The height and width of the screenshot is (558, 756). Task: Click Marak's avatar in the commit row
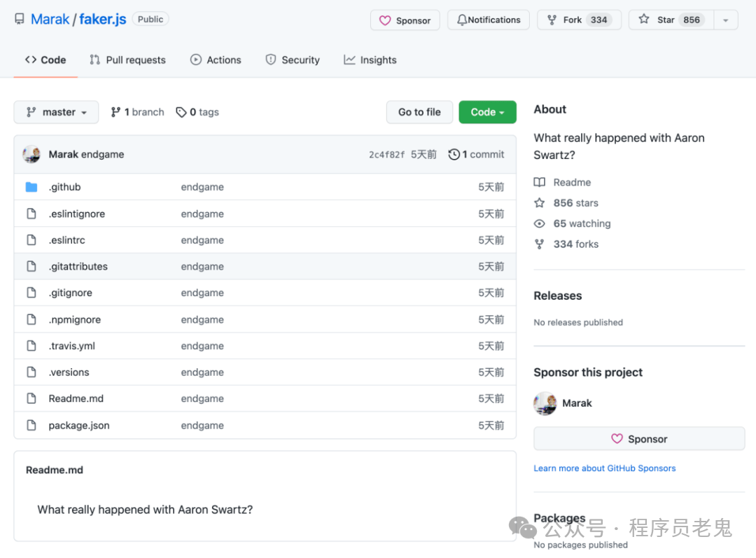tap(31, 154)
